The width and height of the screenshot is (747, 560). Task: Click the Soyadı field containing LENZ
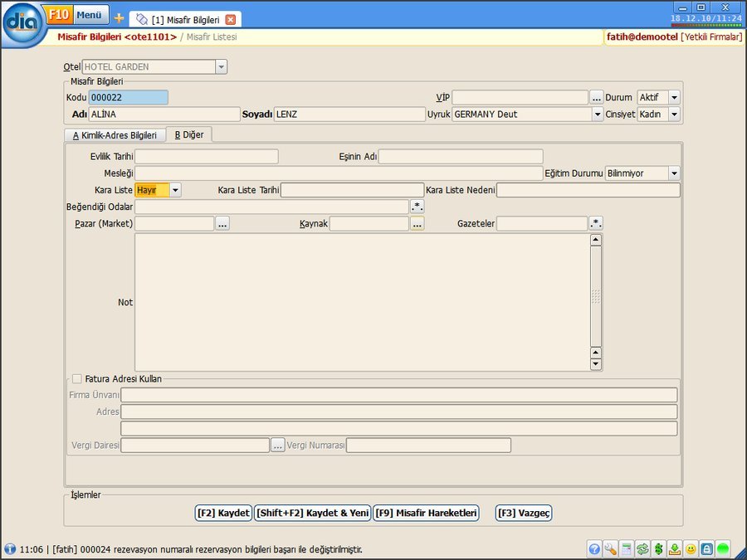[x=349, y=114]
